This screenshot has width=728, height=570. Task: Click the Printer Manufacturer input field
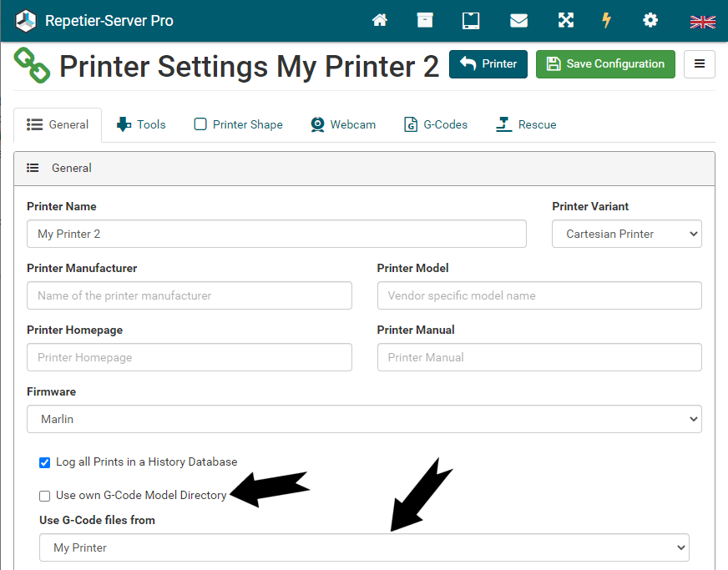coord(190,295)
